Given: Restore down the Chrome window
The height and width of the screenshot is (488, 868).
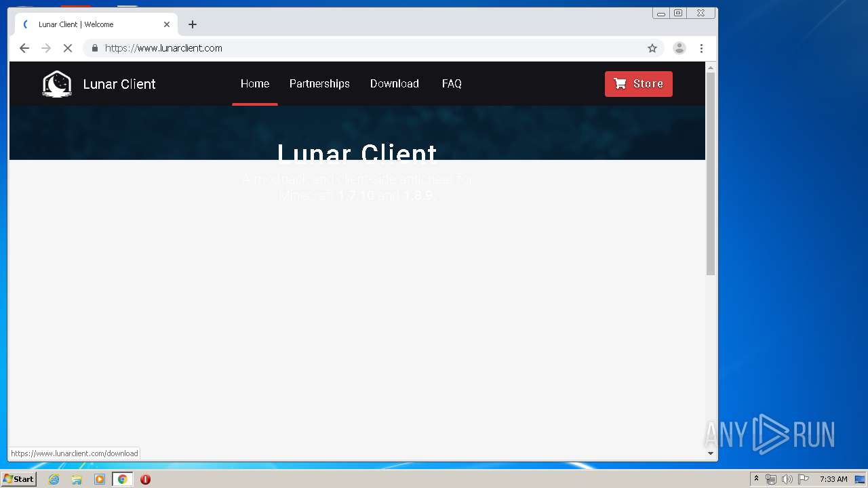Looking at the screenshot, I should click(678, 13).
